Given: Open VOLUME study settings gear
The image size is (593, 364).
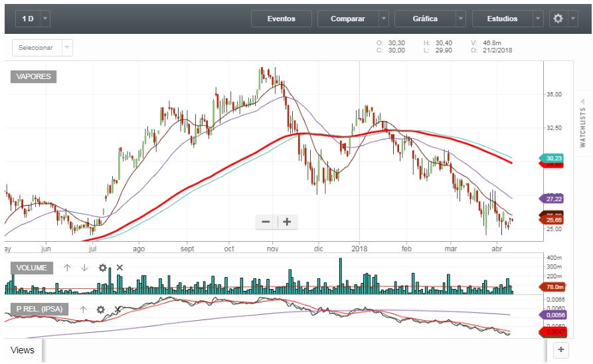Looking at the screenshot, I should 102,268.
